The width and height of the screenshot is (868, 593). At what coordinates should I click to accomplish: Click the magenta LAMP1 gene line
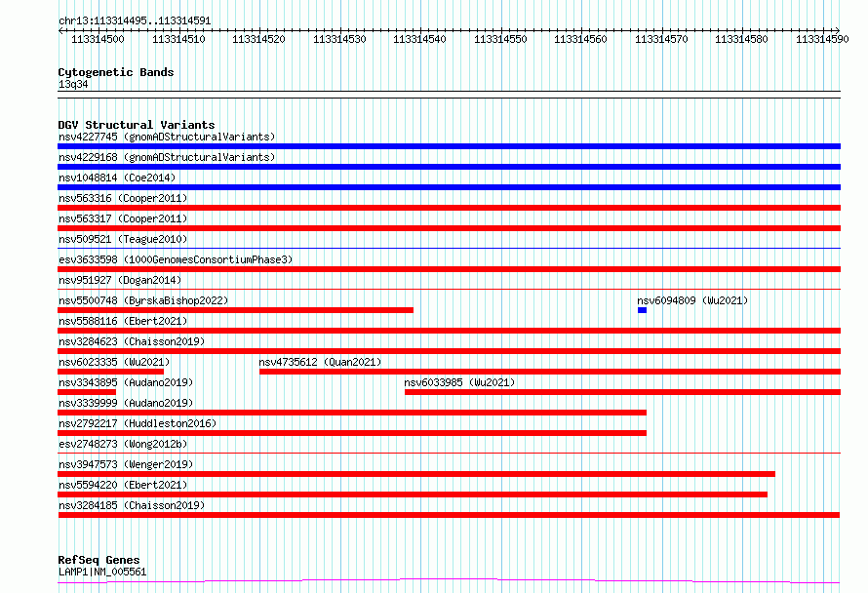[x=449, y=581]
